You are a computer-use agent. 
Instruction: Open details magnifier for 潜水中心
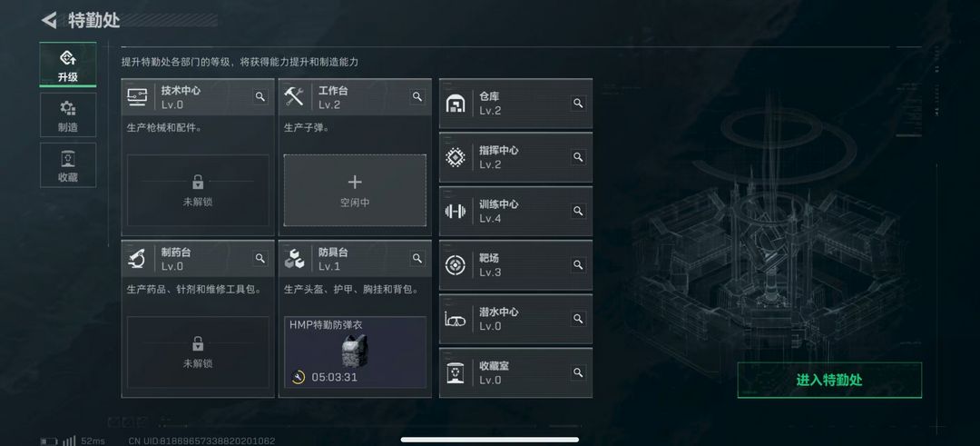[x=578, y=319]
